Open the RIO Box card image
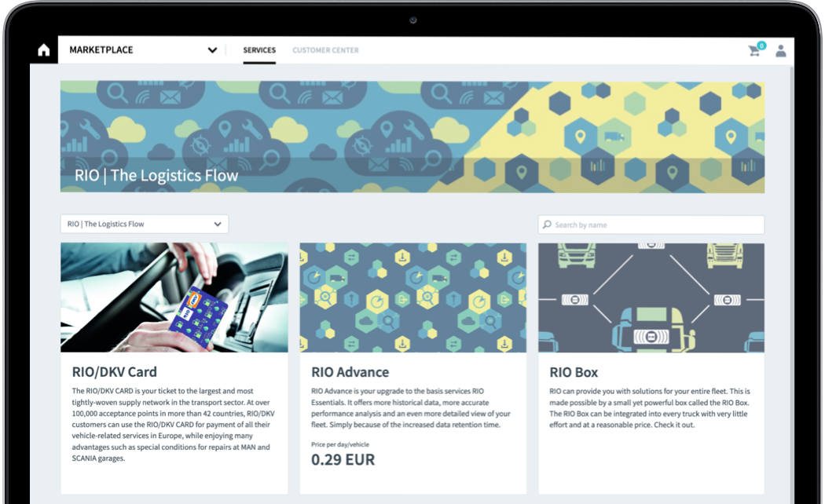825x504 pixels. click(651, 298)
